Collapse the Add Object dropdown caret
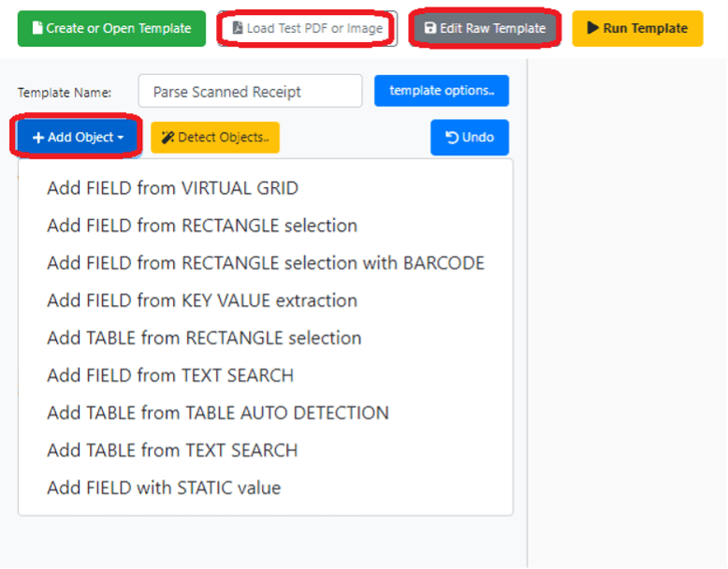 121,139
